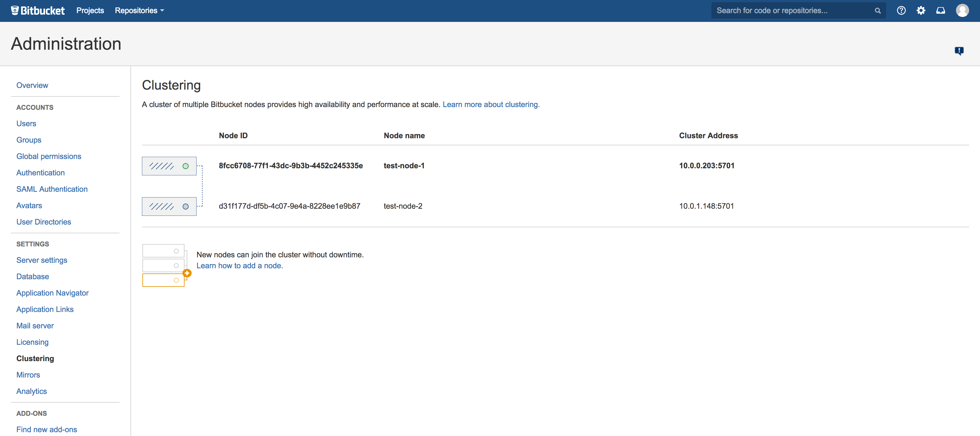Open the help question mark icon
The width and height of the screenshot is (980, 436).
tap(901, 10)
